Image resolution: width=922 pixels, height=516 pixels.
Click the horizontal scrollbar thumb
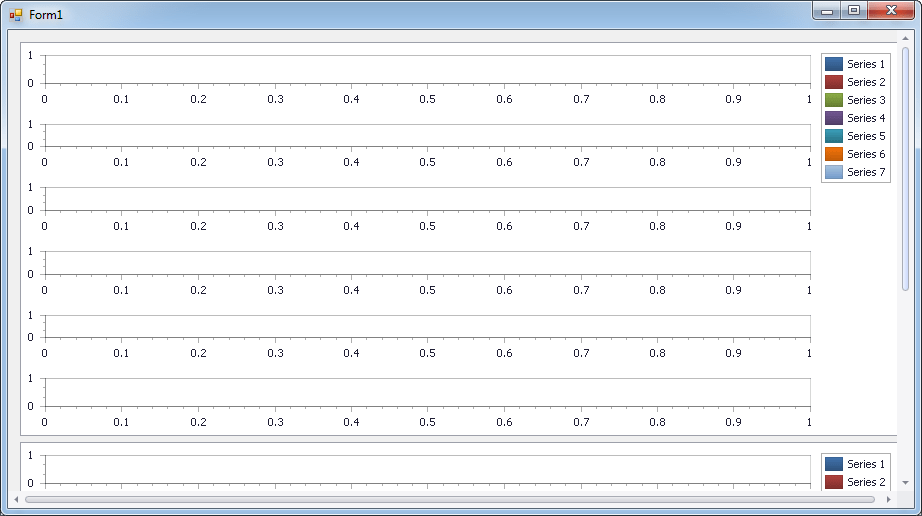click(450, 499)
